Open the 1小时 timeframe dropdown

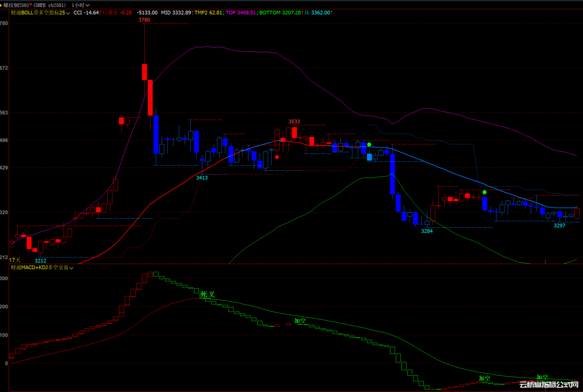pos(81,5)
